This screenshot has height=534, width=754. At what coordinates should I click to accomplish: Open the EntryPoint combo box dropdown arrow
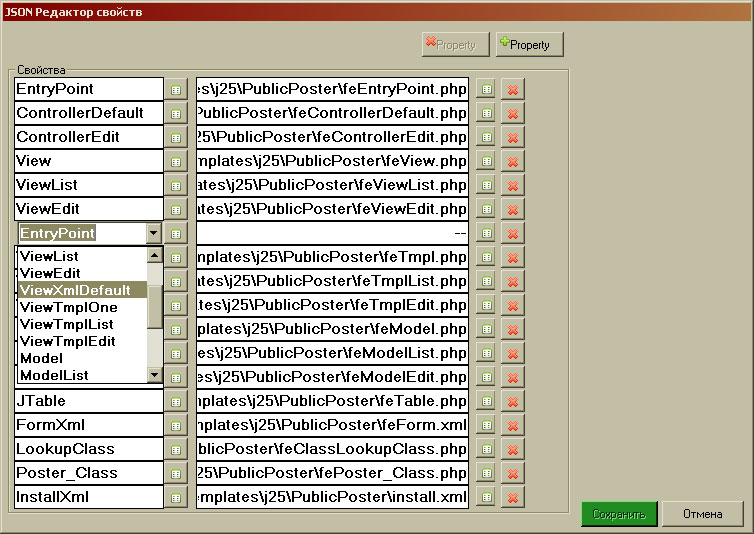pyautogui.click(x=153, y=233)
